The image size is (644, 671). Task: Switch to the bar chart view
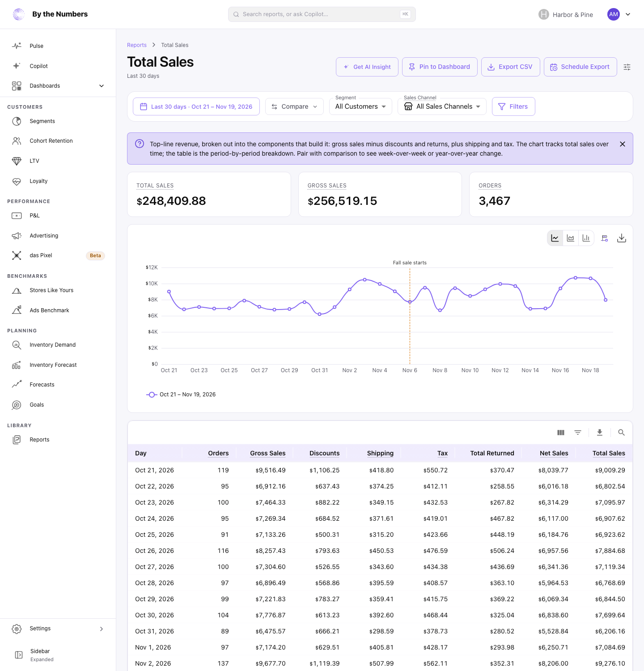(x=586, y=238)
